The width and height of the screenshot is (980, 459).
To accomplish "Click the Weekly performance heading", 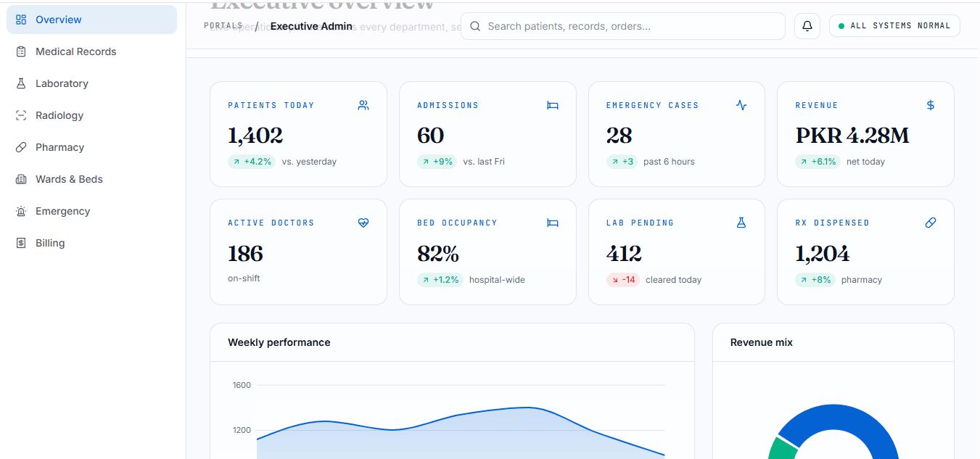I will pos(279,342).
